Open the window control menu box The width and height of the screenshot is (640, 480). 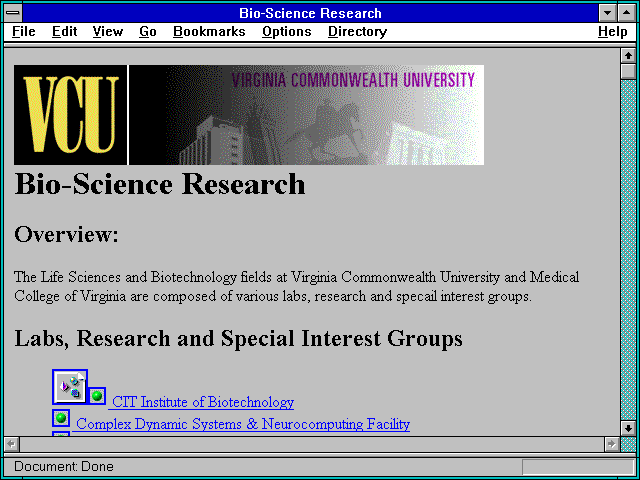pyautogui.click(x=13, y=13)
